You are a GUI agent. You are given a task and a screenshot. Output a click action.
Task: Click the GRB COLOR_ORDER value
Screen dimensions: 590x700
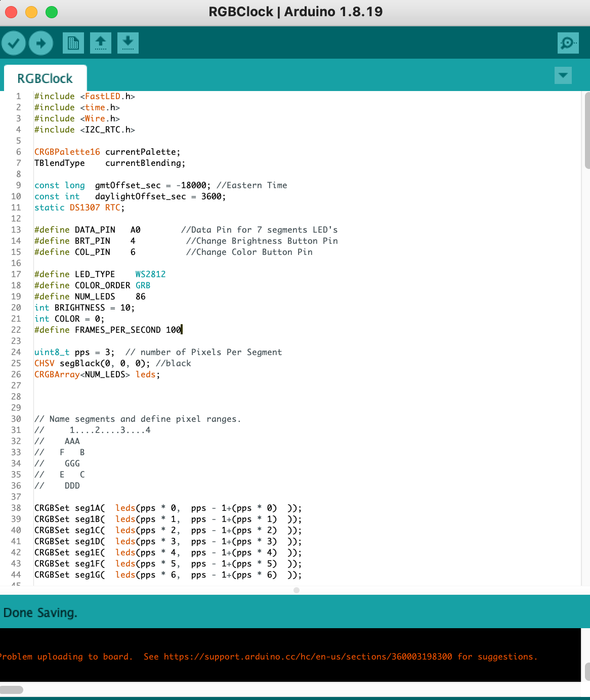tap(143, 285)
